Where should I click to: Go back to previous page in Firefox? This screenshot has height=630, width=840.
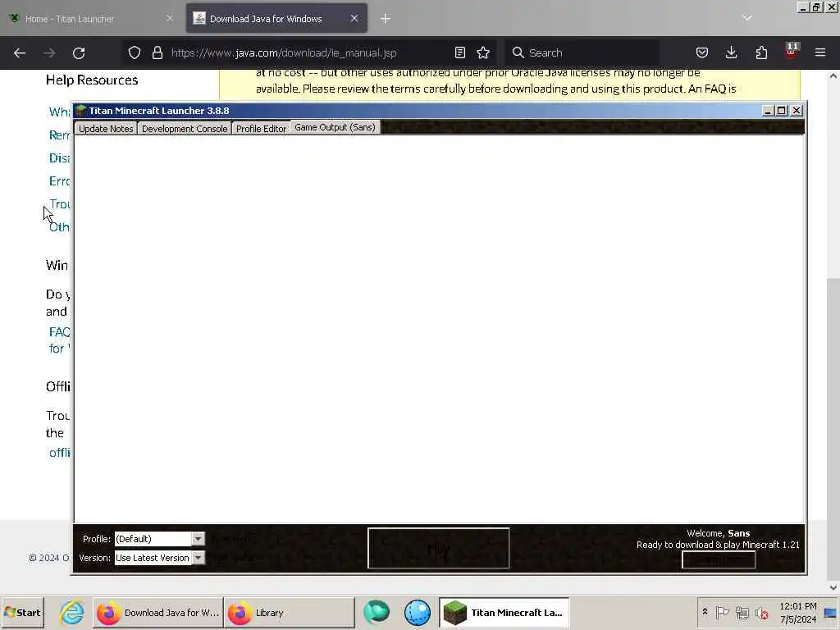click(x=20, y=53)
